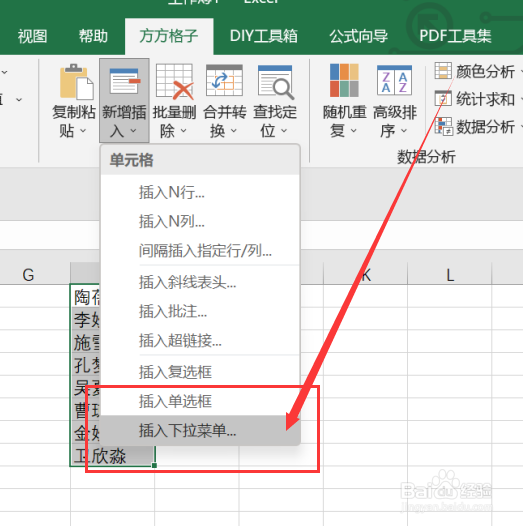This screenshot has width=523, height=526.
Task: Choose 插入批注... menu item
Action: coord(200,311)
